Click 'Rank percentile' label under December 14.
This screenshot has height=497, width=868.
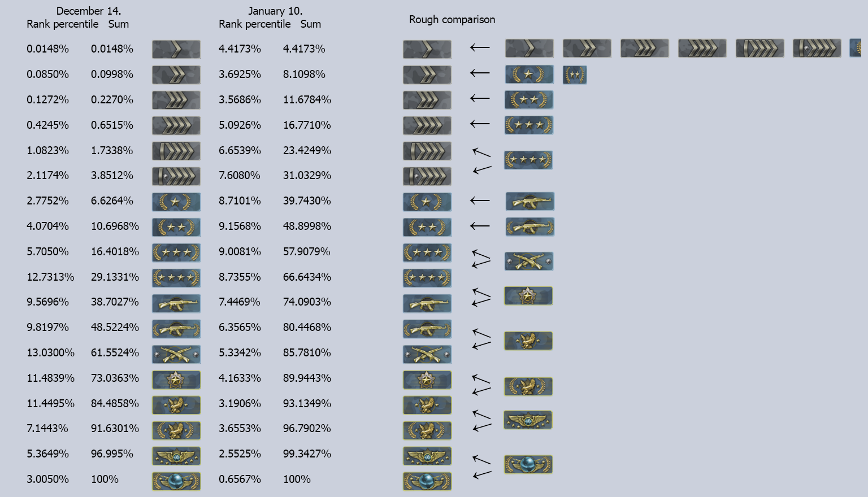coord(63,24)
